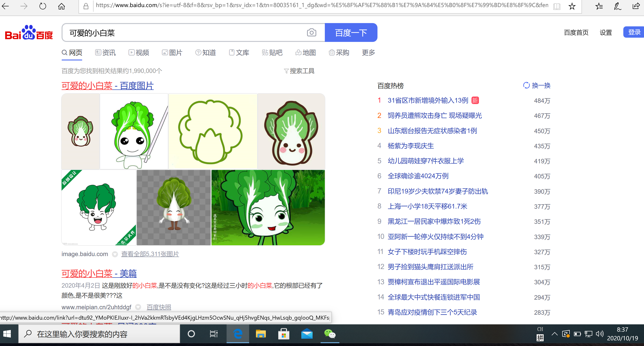The width and height of the screenshot is (644, 346).
Task: Open reading view book icon
Action: [x=557, y=6]
